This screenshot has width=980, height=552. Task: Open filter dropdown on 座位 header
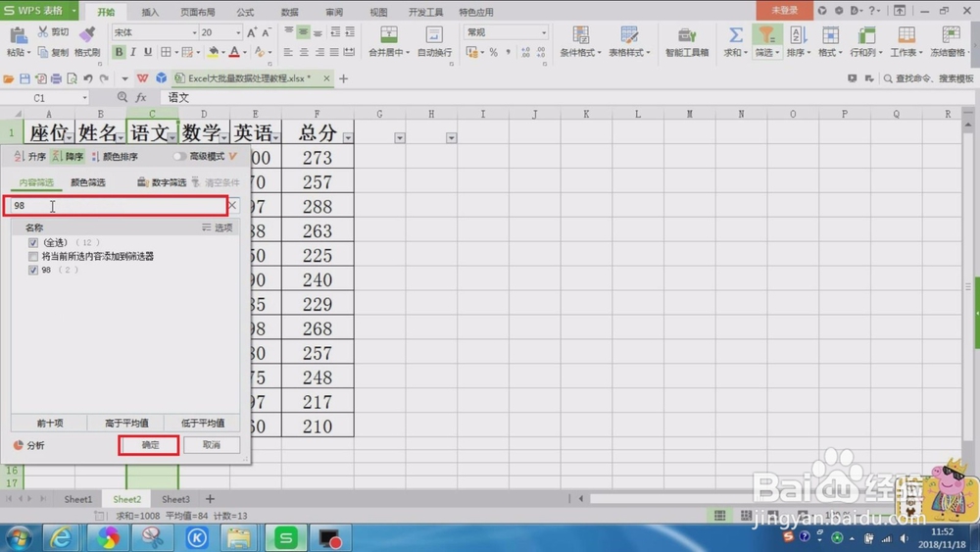coord(70,137)
